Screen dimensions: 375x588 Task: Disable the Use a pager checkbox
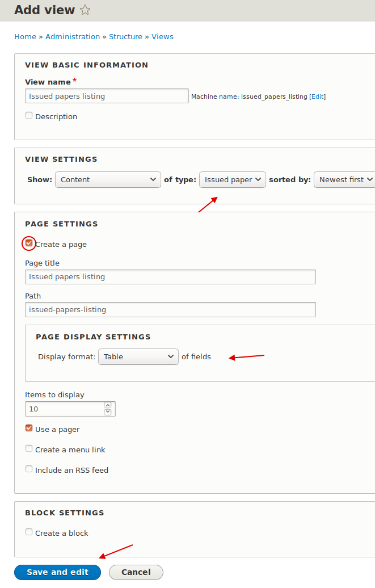pos(29,429)
